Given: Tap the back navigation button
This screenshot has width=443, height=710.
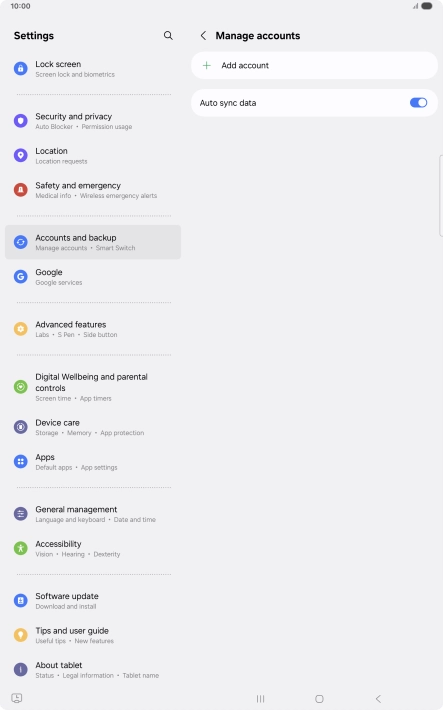Looking at the screenshot, I should tap(378, 699).
